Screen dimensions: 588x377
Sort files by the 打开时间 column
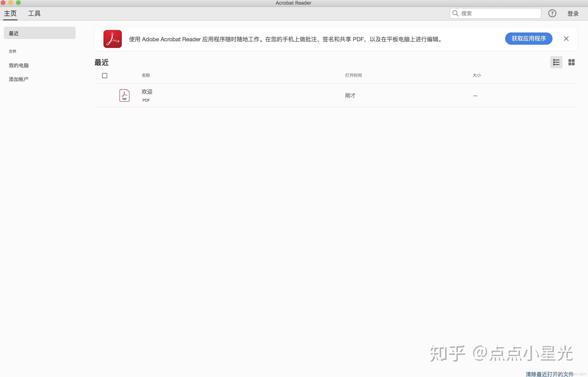353,75
